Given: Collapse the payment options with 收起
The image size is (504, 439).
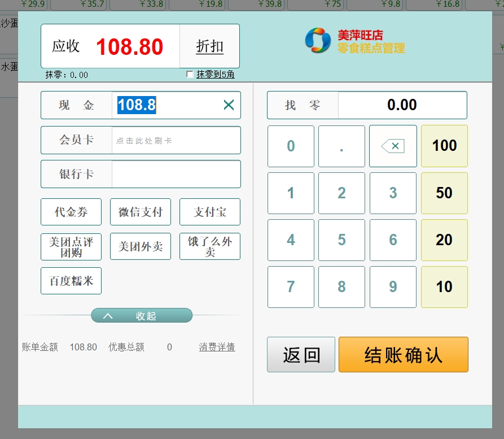Looking at the screenshot, I should click(x=142, y=316).
